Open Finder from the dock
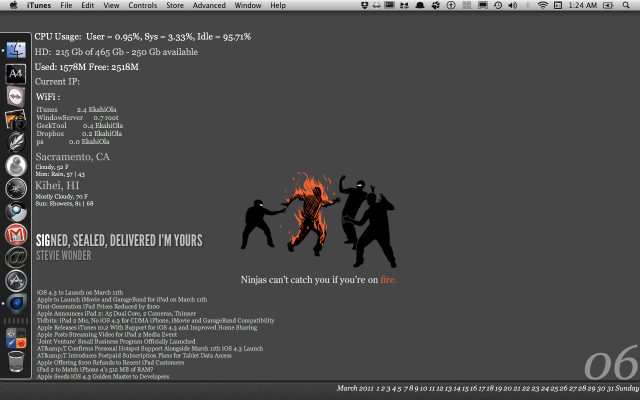The width and height of the screenshot is (640, 400). coord(16,50)
